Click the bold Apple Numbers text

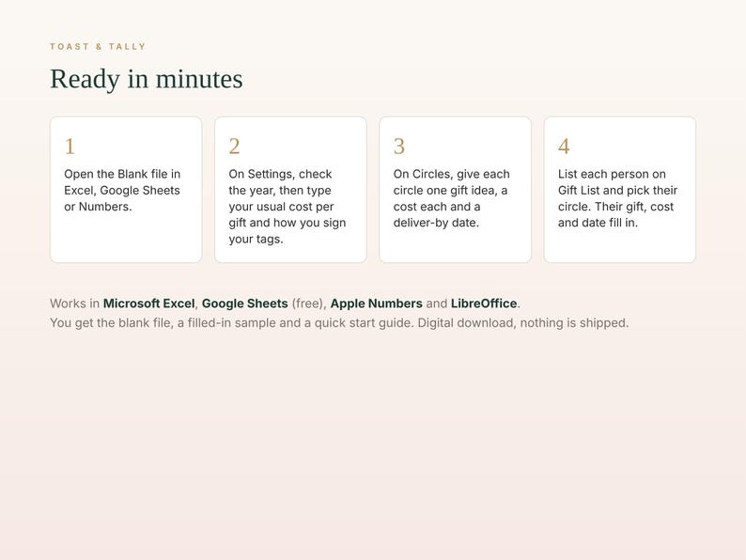point(377,303)
